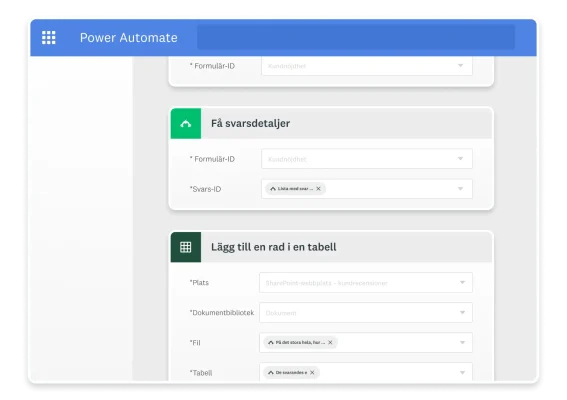Click the Dokumentbibliotek field showing Dokument

(x=366, y=312)
